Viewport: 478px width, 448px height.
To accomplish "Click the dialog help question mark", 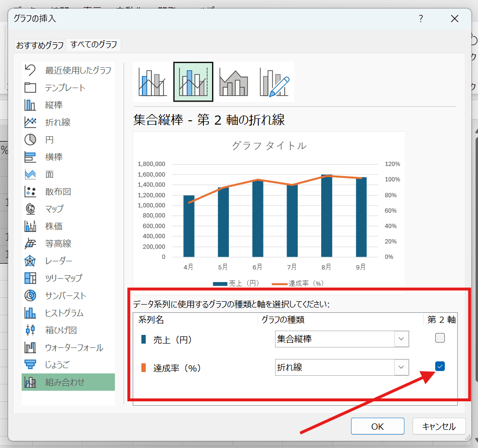I will point(421,19).
